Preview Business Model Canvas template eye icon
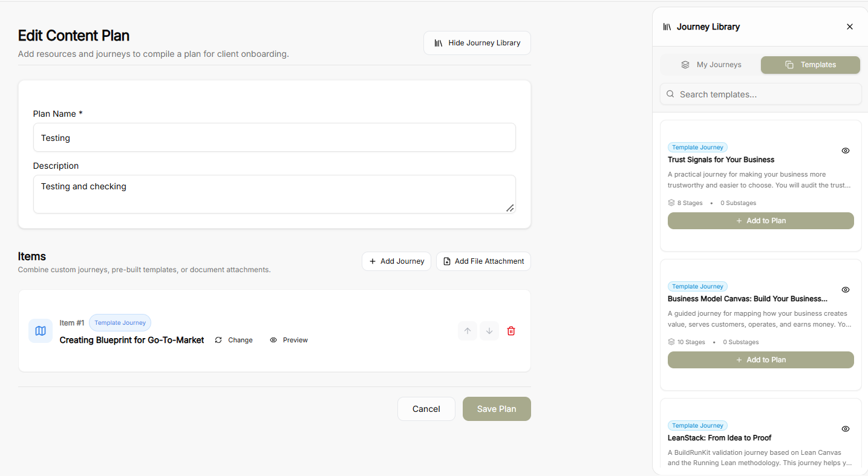Viewport: 868px width, 476px height. point(846,290)
